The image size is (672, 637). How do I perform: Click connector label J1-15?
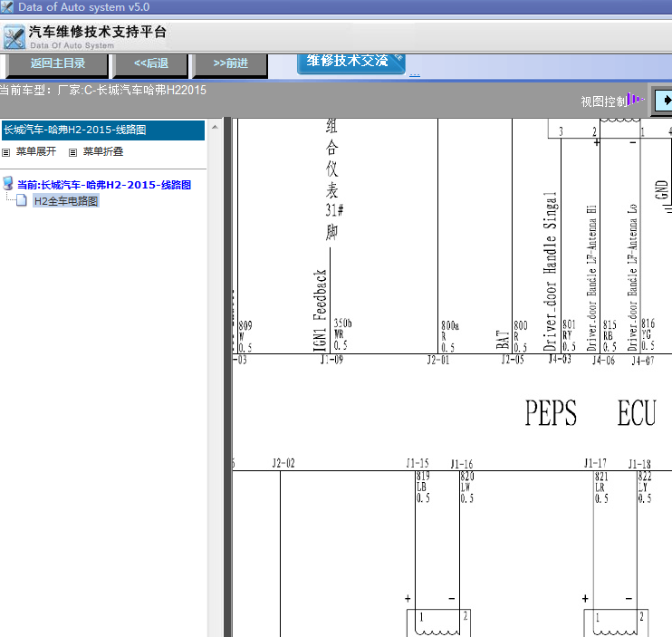tap(418, 463)
